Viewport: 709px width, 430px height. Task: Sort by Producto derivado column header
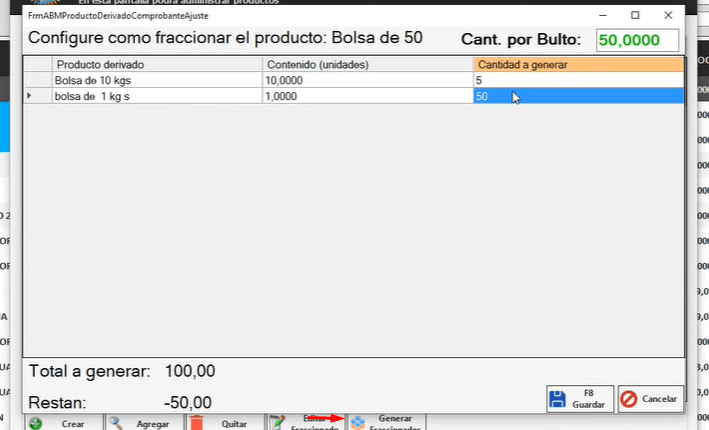157,64
